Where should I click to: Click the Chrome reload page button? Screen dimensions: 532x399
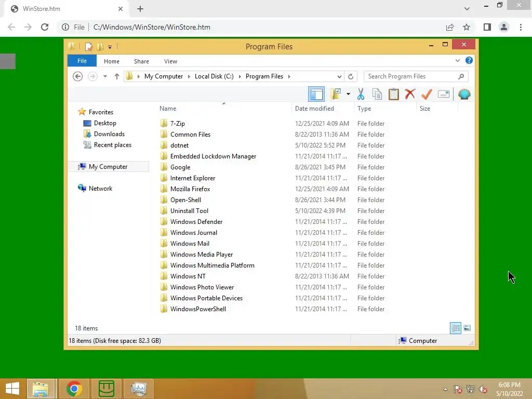click(x=45, y=27)
